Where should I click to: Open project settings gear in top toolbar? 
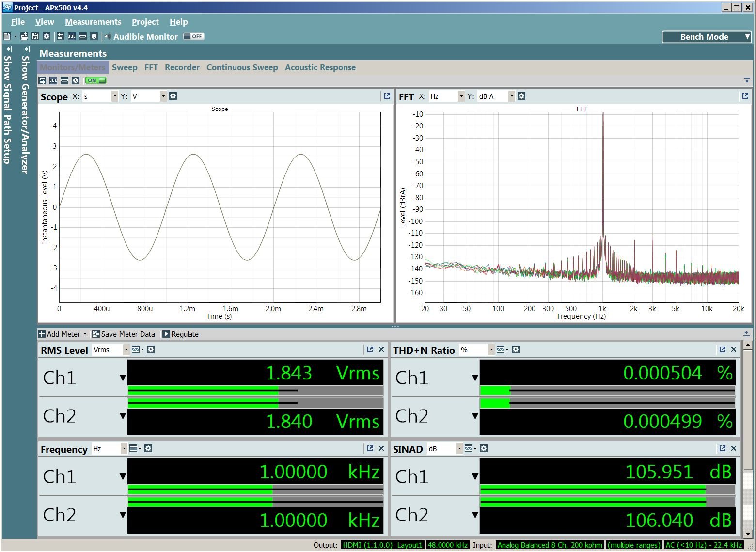point(47,36)
